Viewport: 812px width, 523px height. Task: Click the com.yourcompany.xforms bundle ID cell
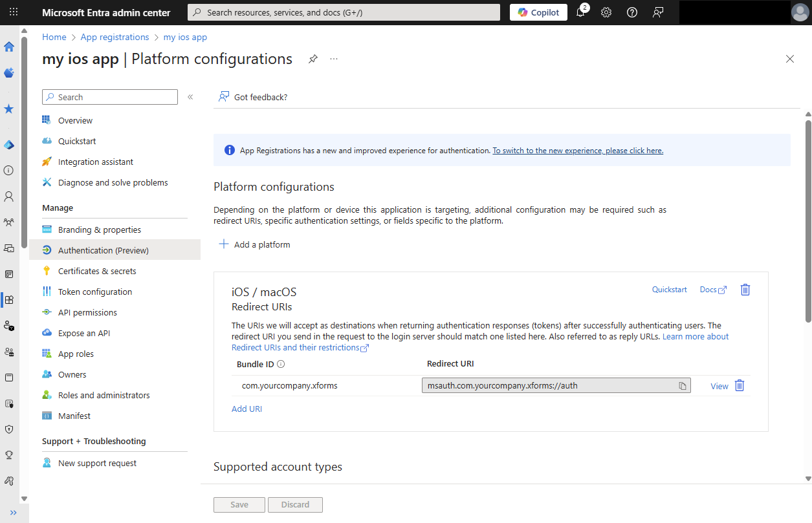[x=290, y=386]
